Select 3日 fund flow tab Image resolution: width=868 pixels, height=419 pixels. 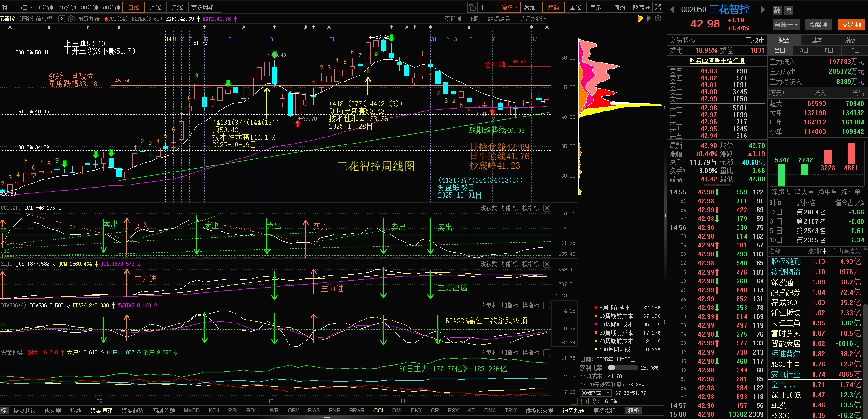804,50
